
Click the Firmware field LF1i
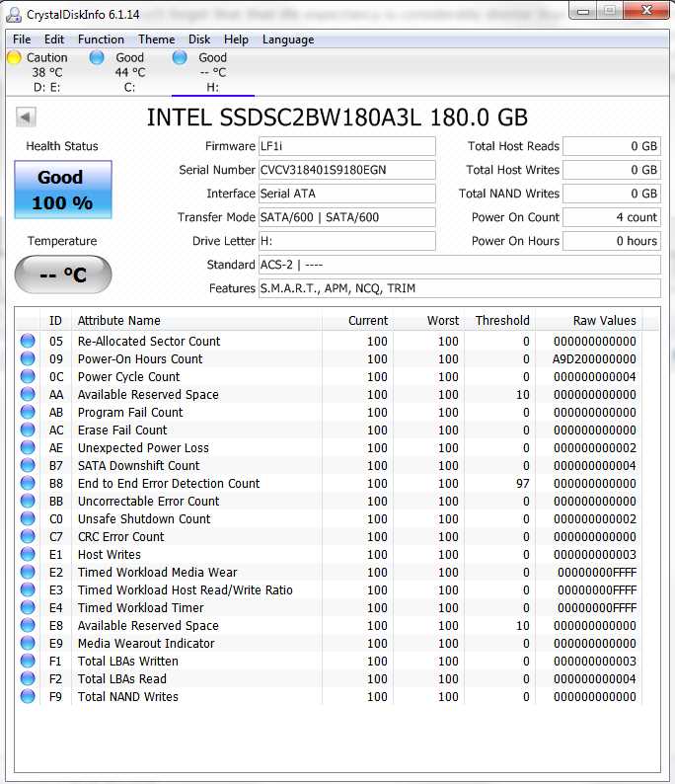[346, 146]
